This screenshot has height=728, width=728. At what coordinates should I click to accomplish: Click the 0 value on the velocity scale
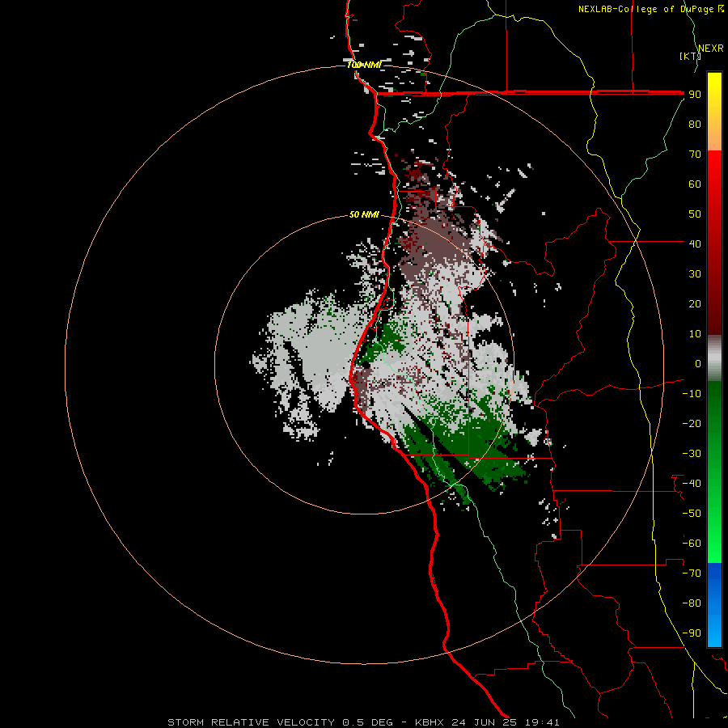698,364
